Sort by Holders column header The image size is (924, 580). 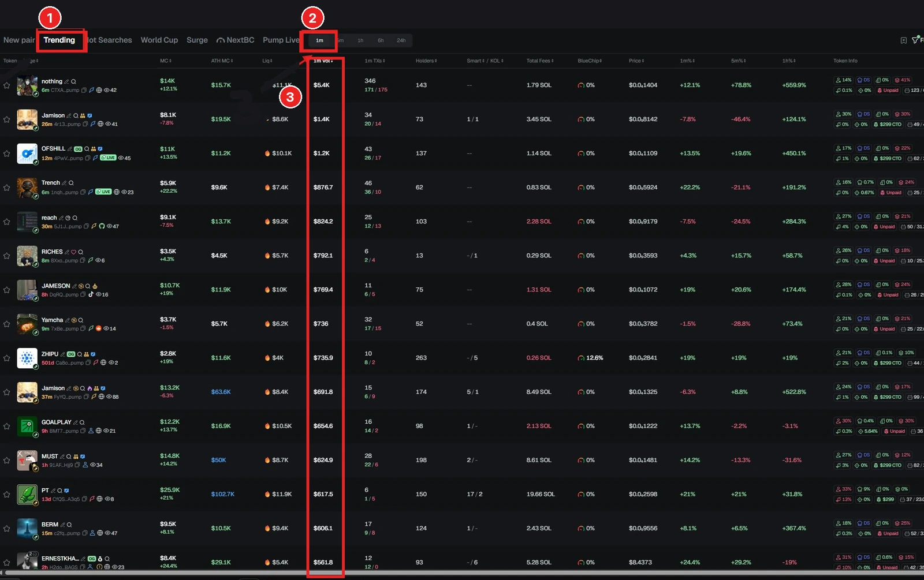point(426,61)
